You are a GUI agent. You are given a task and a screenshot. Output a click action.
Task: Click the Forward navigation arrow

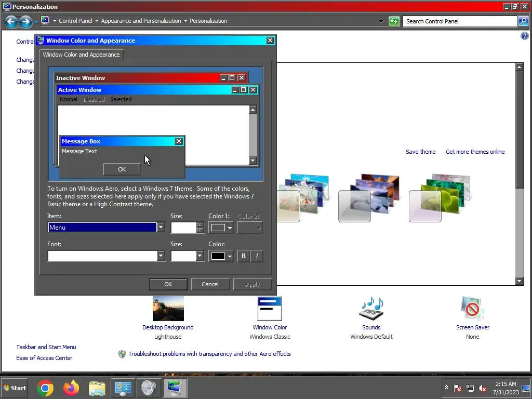[26, 22]
